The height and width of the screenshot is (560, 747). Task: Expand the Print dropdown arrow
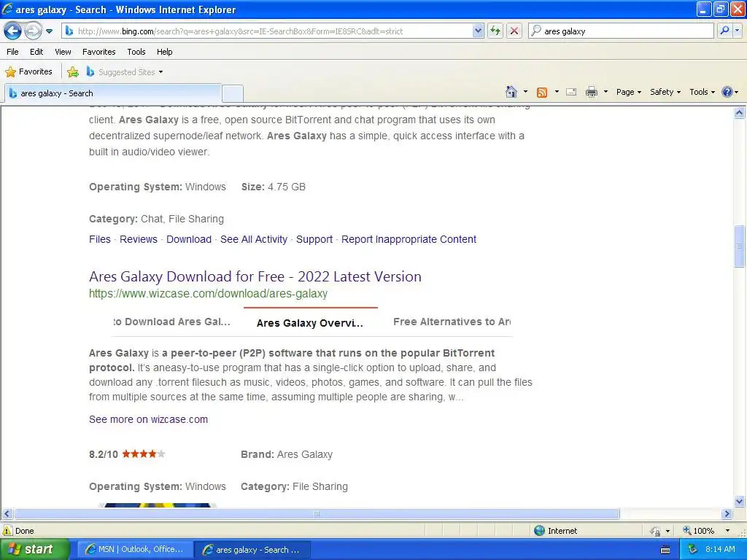click(x=605, y=92)
